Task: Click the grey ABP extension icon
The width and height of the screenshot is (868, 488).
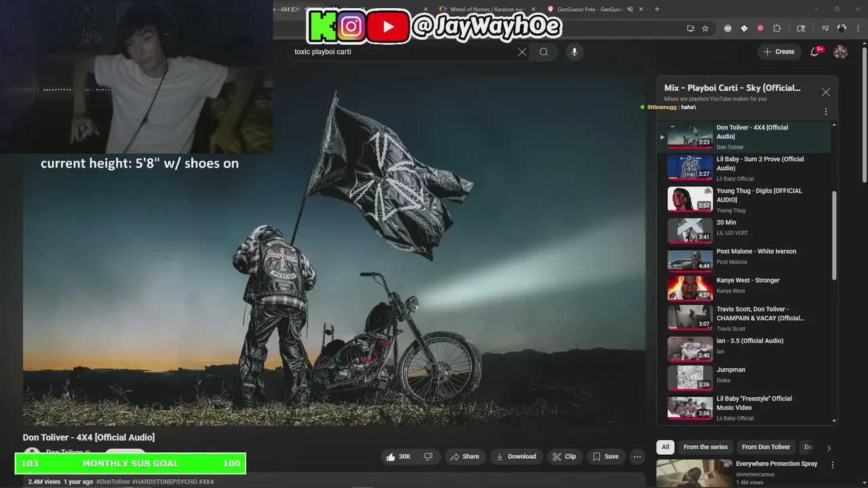Action: click(728, 28)
